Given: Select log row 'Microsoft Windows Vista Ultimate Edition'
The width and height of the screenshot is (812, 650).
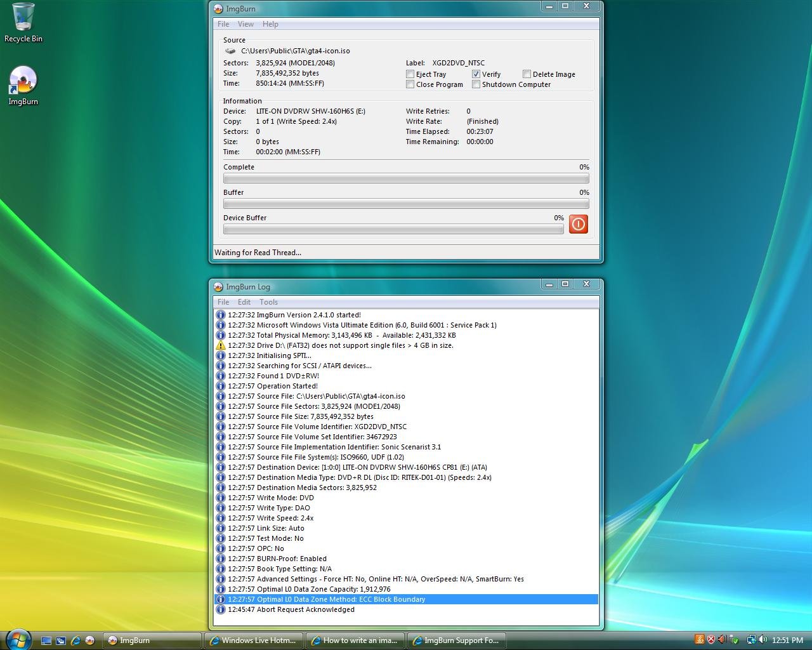Looking at the screenshot, I should point(406,325).
